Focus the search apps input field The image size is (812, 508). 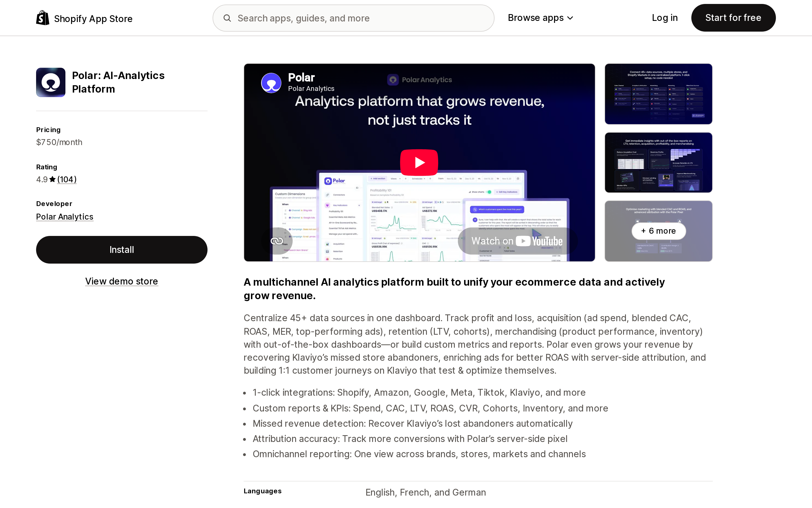pos(353,18)
